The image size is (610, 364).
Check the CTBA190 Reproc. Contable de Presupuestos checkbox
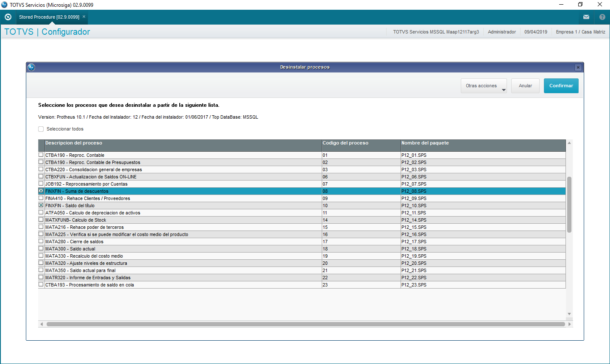click(x=41, y=162)
